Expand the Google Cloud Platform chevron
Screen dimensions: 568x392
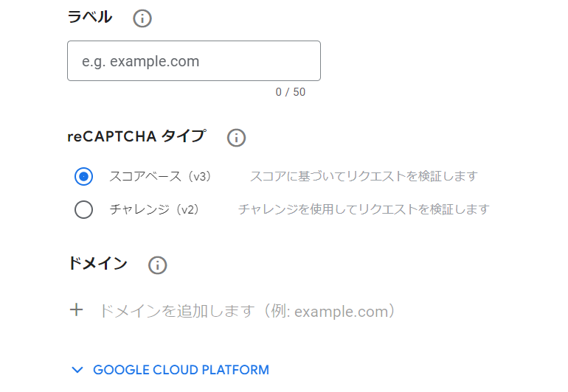[x=77, y=370]
